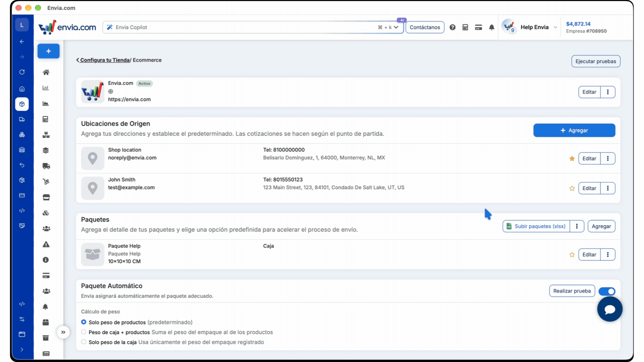Open the calculator icon in the sidebar
The width and height of the screenshot is (644, 362).
46,119
